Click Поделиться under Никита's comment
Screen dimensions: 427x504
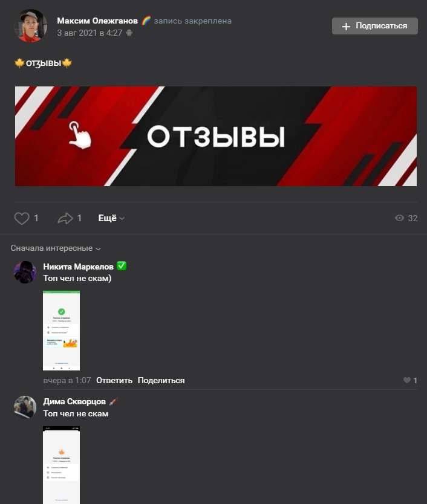(161, 380)
